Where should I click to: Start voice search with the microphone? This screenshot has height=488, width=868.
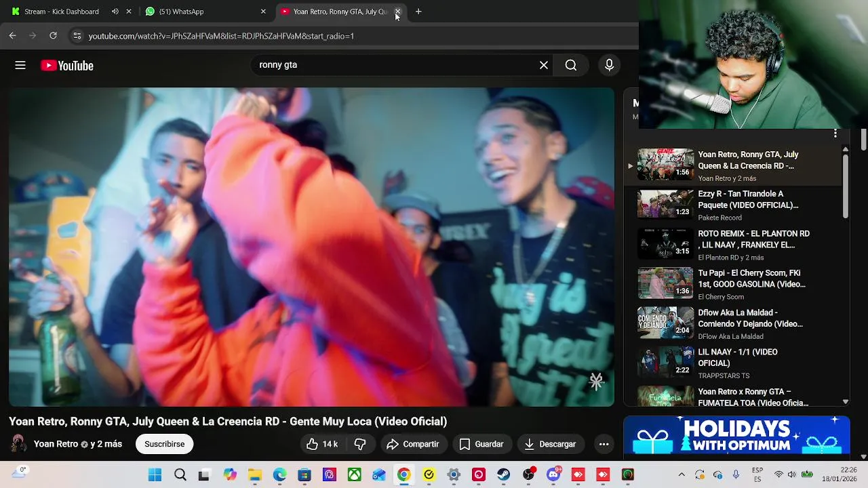tap(609, 65)
